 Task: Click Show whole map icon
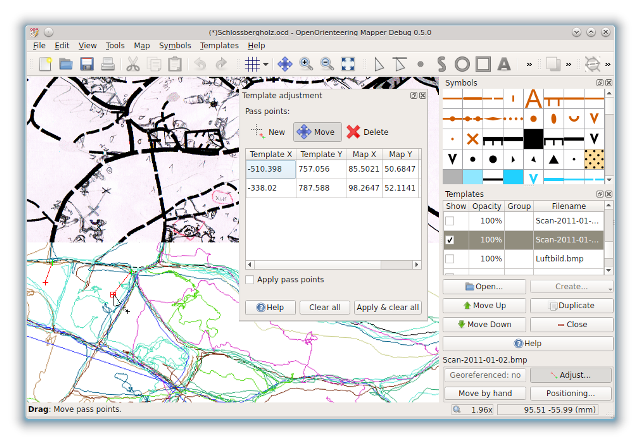pyautogui.click(x=348, y=64)
